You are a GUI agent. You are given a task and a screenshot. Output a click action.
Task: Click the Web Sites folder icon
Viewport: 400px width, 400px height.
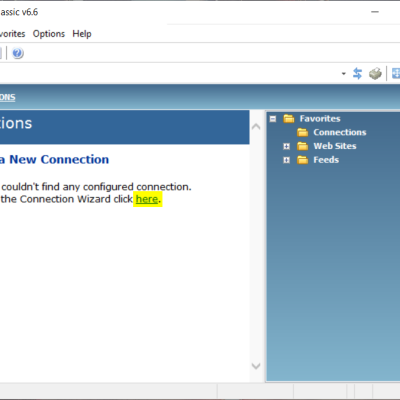302,146
